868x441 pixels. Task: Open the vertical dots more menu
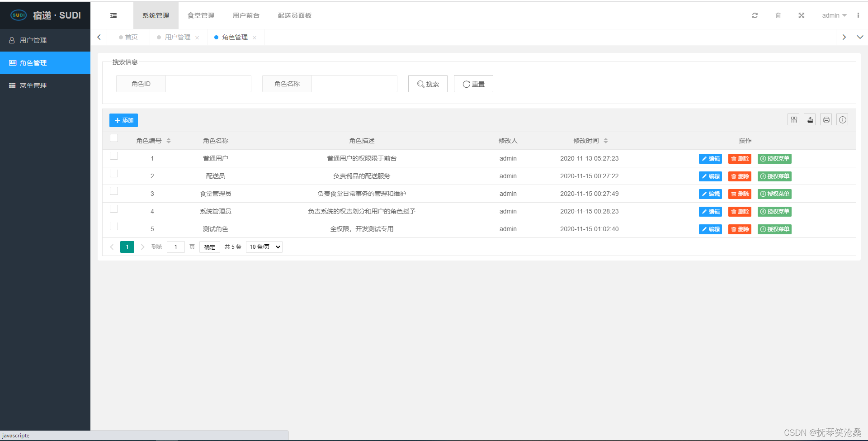tap(858, 15)
